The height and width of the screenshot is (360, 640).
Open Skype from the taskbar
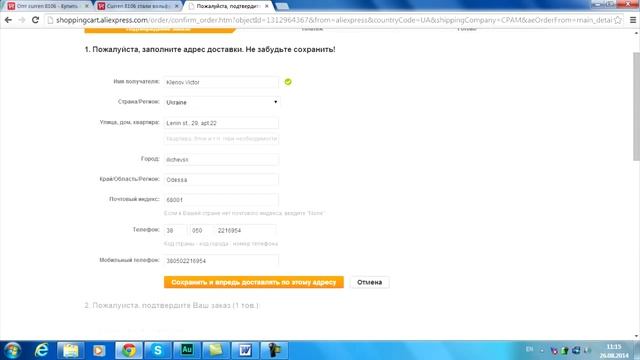pos(158,350)
